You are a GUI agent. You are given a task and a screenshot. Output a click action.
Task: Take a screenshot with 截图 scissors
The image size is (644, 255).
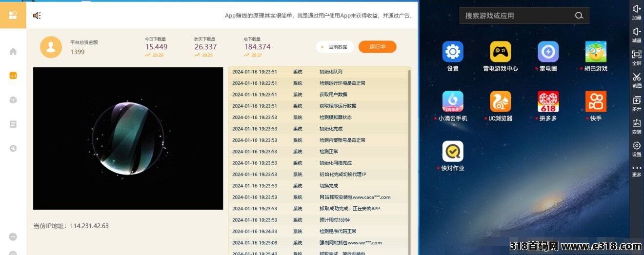point(637,80)
